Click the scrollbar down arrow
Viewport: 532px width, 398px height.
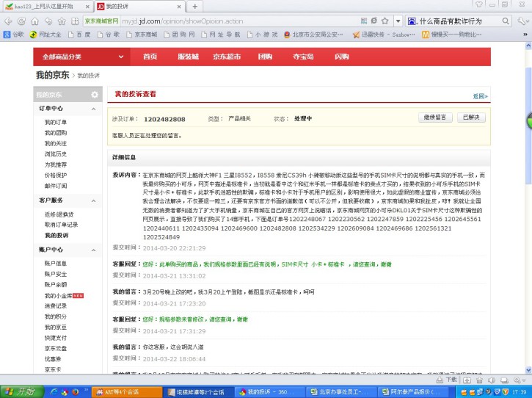coord(528,370)
